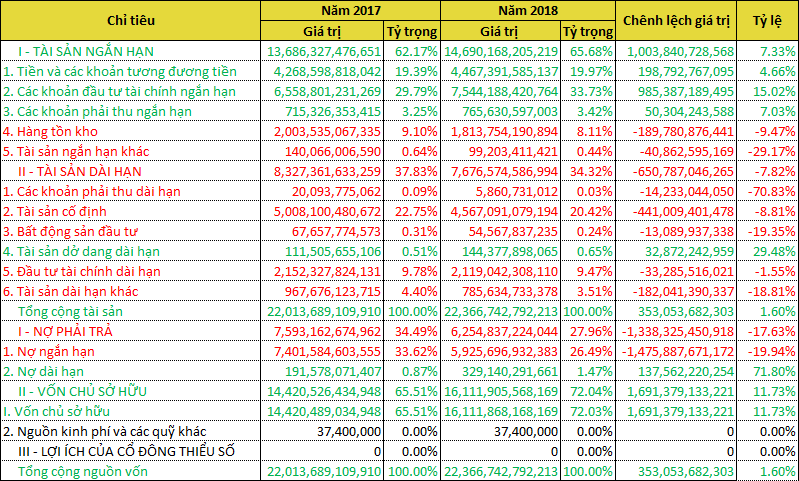The height and width of the screenshot is (481, 799).
Task: Select the 2018 value 4,567,091,079,194
Action: 506,211
